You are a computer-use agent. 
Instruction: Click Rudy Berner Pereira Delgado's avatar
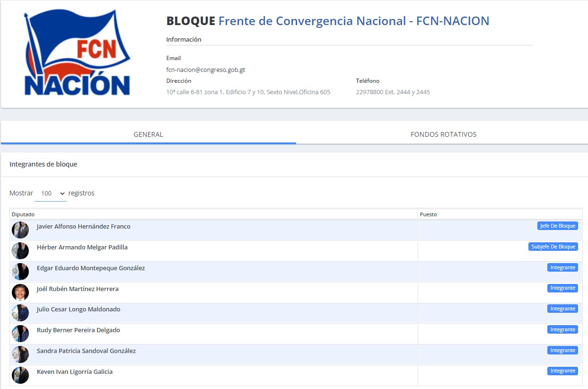20,334
